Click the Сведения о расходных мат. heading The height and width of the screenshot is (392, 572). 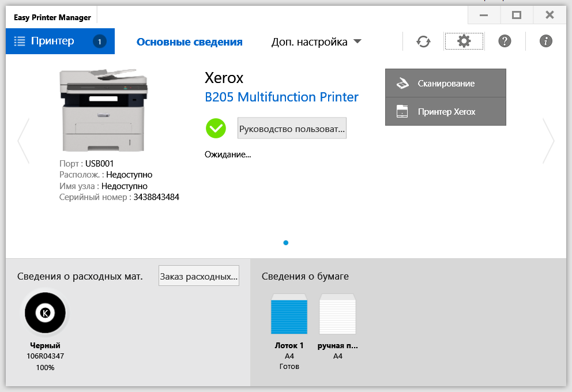click(x=80, y=276)
